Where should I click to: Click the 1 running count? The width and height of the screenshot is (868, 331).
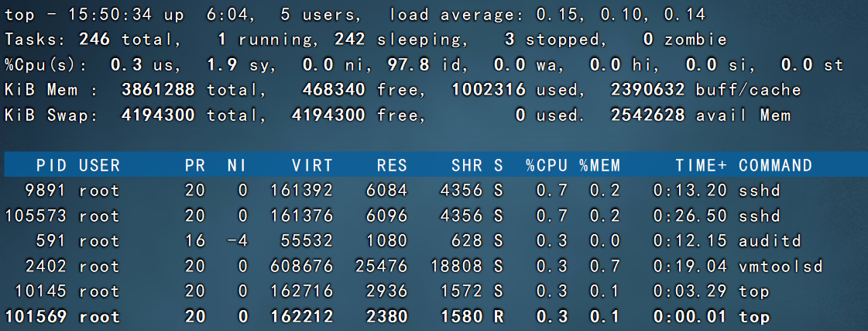pos(222,40)
